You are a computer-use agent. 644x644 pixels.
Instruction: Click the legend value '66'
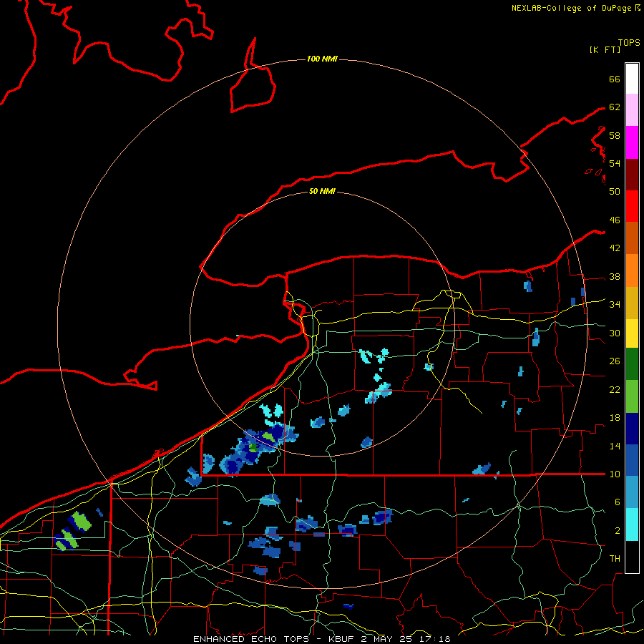pos(615,79)
